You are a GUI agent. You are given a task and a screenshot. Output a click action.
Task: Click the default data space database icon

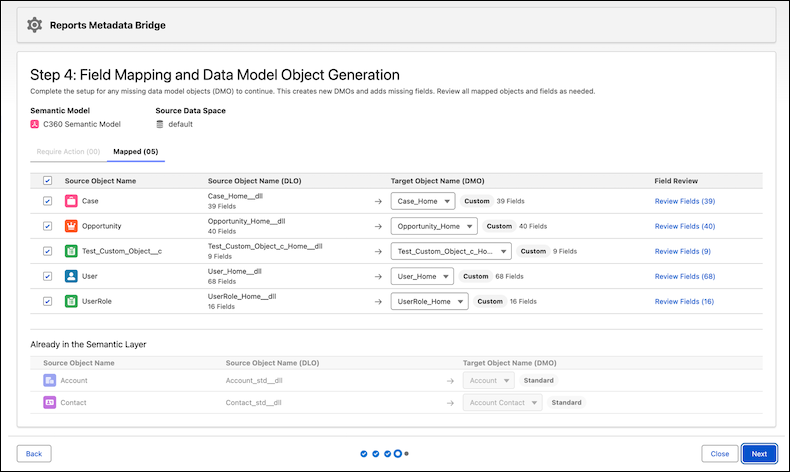[x=160, y=124]
